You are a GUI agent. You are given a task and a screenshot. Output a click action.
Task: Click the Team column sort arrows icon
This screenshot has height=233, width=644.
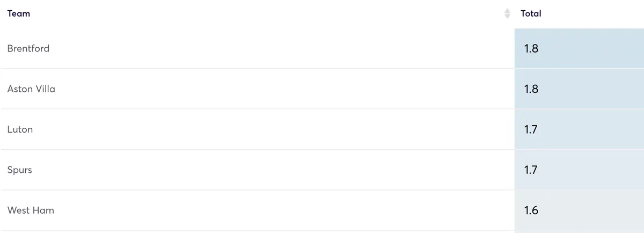(x=507, y=14)
